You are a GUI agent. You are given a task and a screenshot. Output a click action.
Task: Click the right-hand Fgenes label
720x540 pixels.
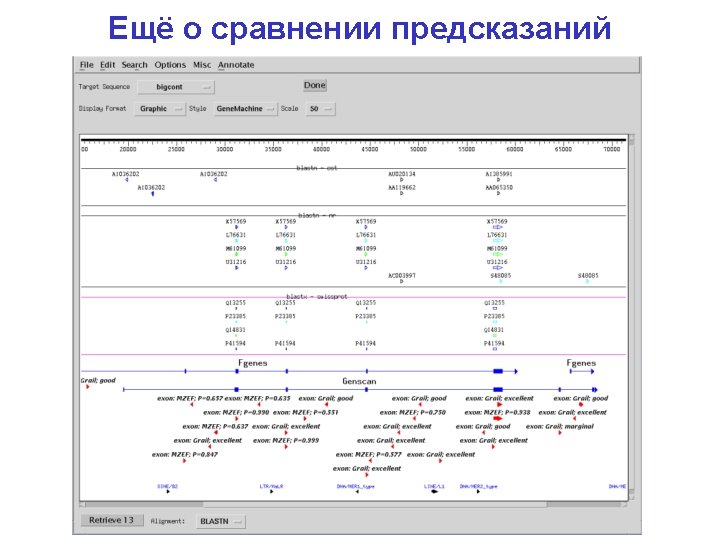click(x=581, y=363)
